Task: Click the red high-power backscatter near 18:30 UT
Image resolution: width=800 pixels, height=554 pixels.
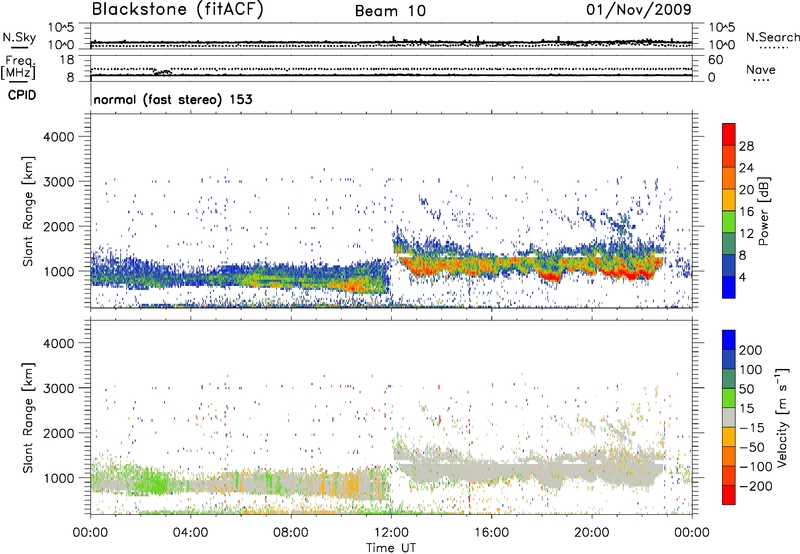Action: click(552, 276)
